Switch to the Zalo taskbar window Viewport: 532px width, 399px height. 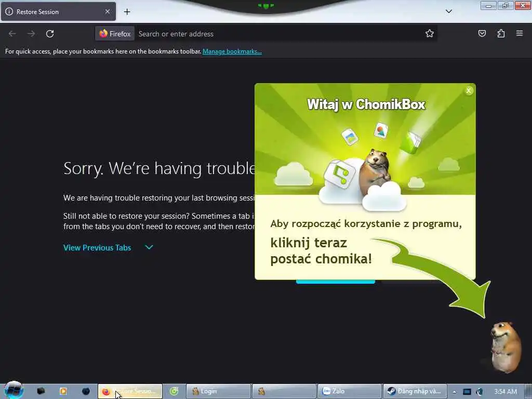(x=350, y=392)
